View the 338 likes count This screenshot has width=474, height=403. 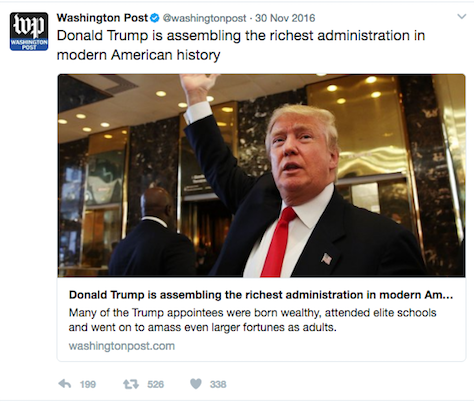(x=218, y=384)
